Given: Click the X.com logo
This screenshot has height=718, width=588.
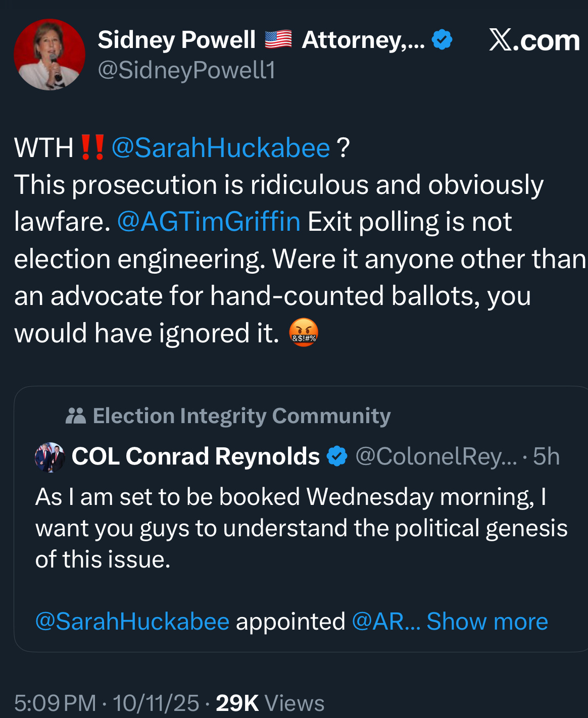Looking at the screenshot, I should 534,40.
